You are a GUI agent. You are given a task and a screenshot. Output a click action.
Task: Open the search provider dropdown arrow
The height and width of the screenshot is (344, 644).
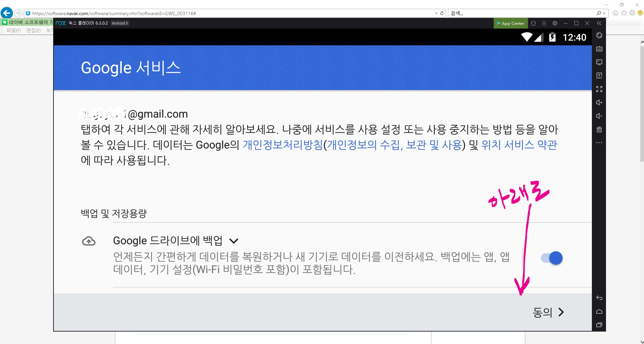coord(604,13)
